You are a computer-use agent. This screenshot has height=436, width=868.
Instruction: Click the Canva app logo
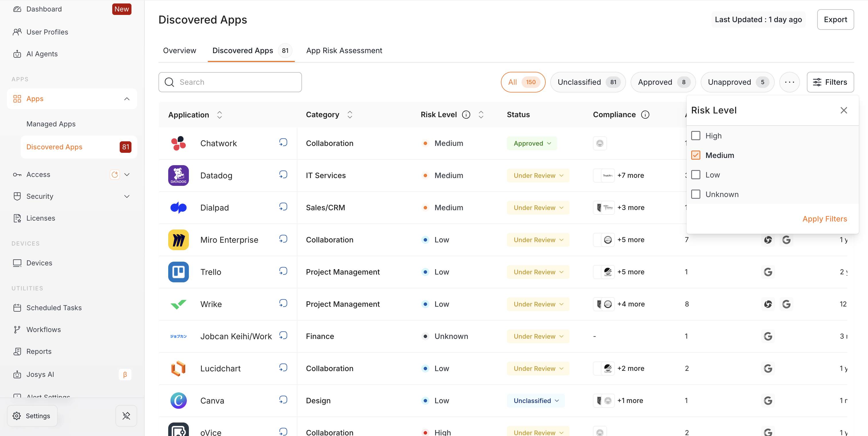coord(178,401)
